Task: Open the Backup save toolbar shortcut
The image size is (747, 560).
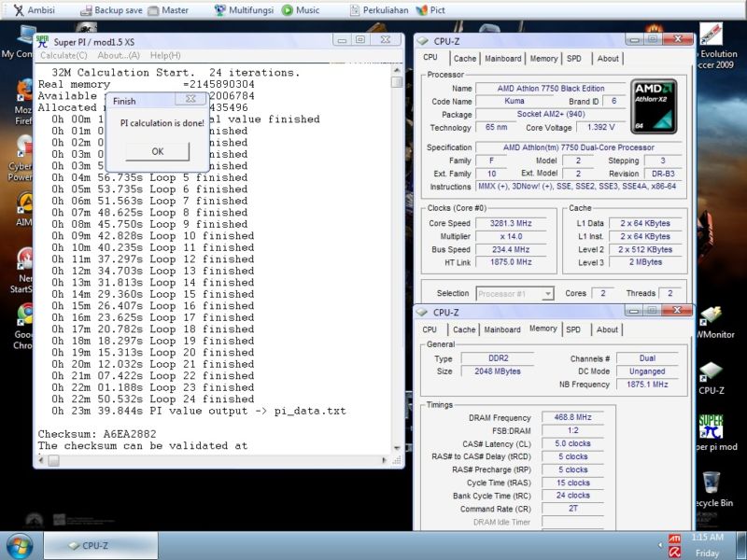Action: pos(111,10)
